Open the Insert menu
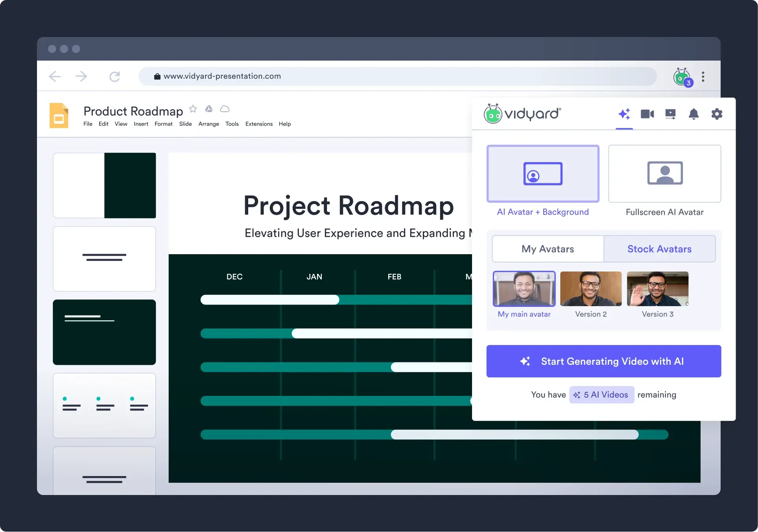758x532 pixels. (141, 124)
